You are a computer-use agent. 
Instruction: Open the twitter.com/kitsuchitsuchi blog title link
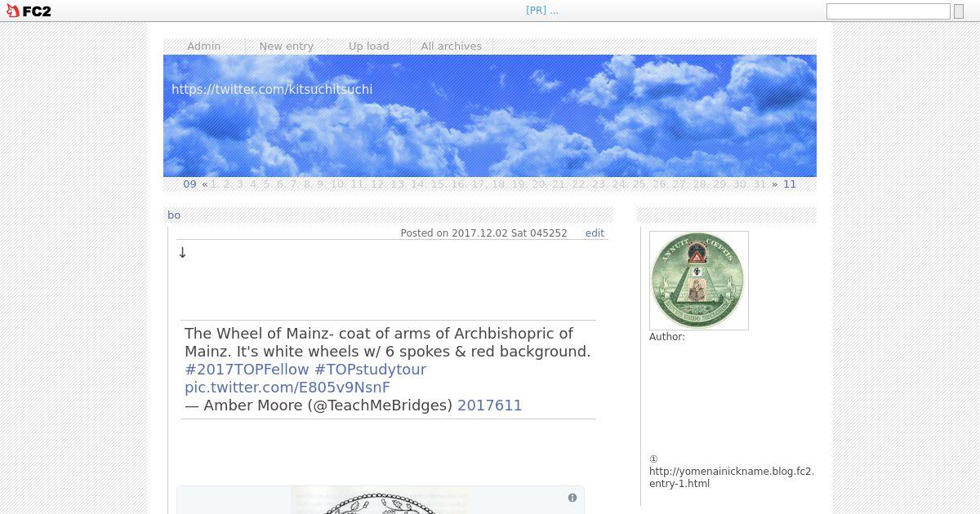(x=272, y=89)
